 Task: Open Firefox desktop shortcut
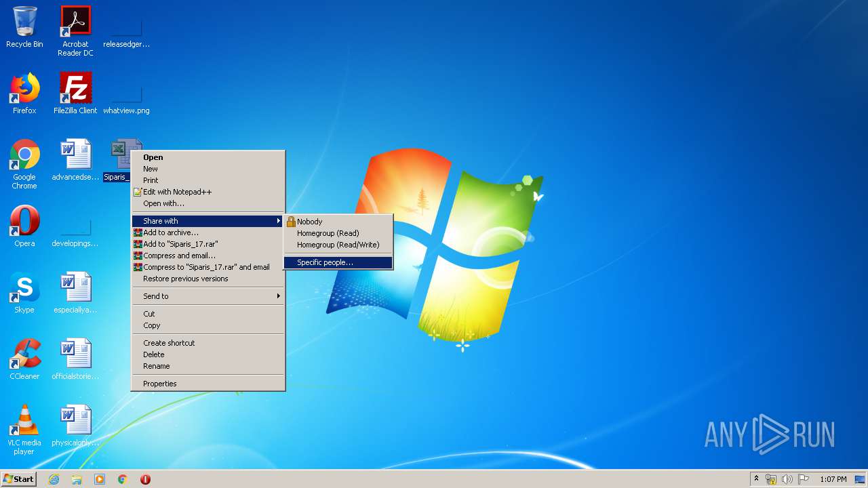pyautogui.click(x=24, y=94)
